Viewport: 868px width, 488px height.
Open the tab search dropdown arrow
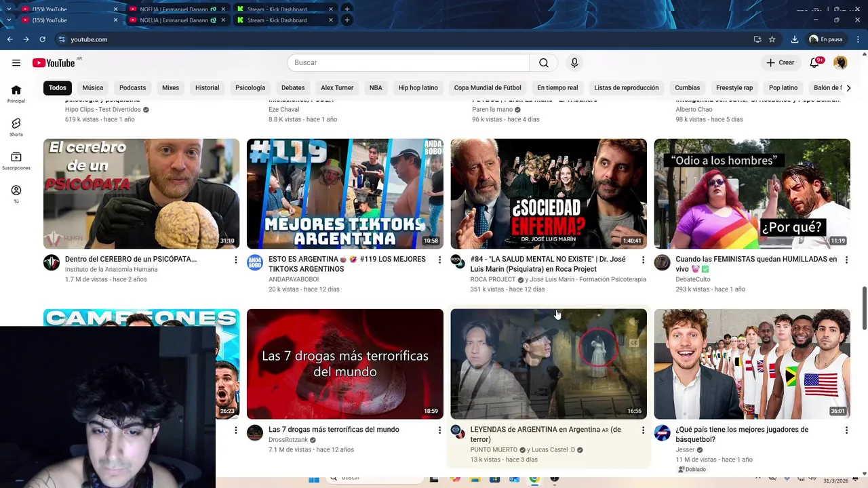tap(8, 20)
